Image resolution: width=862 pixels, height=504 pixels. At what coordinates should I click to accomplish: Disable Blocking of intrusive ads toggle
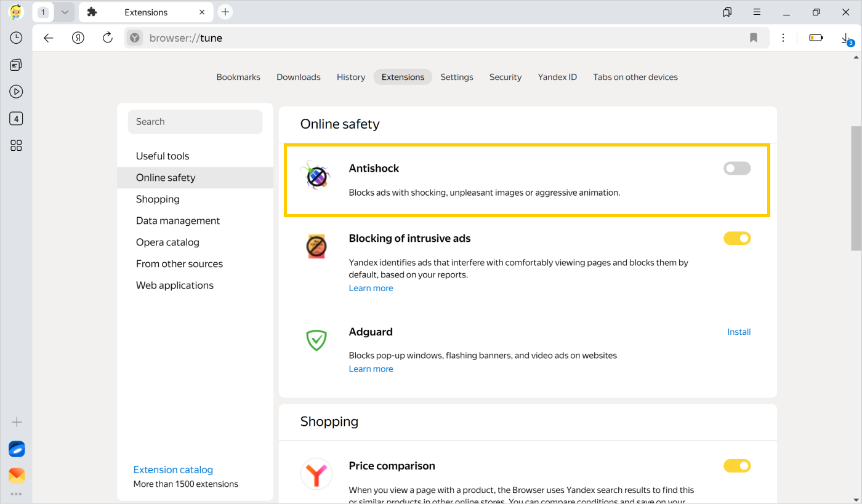coord(737,238)
